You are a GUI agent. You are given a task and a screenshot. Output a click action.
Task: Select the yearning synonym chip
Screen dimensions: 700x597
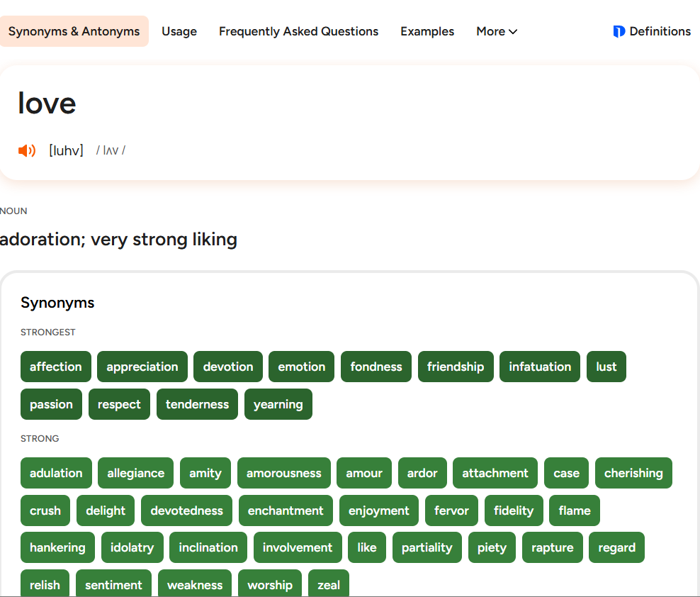278,404
